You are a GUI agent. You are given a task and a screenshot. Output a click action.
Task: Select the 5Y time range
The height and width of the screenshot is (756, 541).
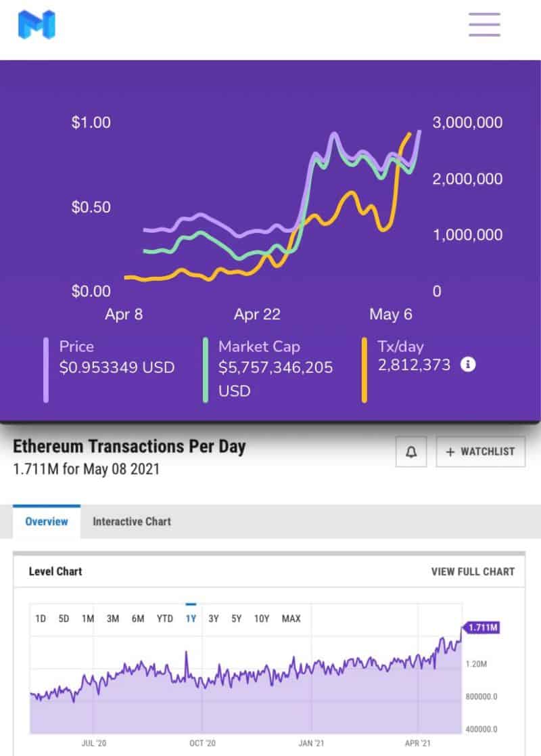236,619
